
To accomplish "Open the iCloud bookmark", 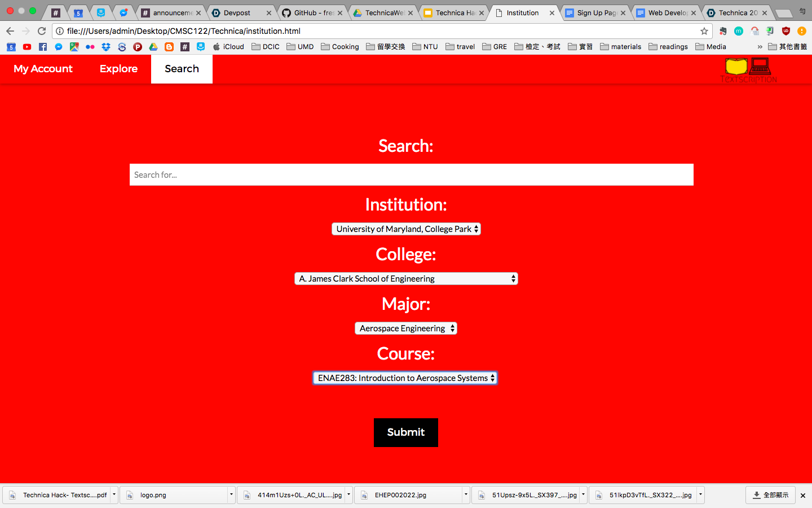I will click(x=228, y=47).
